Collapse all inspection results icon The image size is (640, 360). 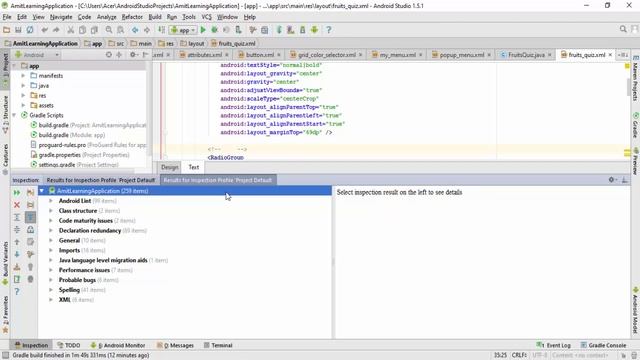[x=17, y=230]
